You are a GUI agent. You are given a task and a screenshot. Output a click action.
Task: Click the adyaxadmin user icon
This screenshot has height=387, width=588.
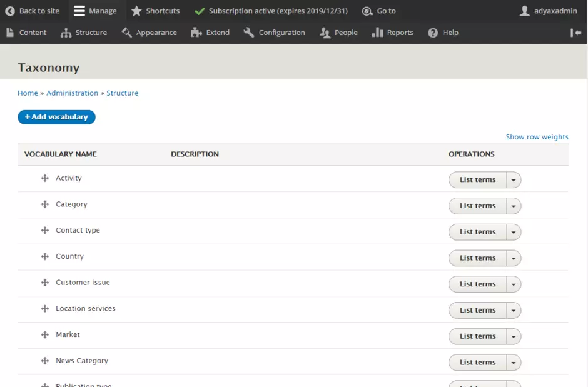[525, 11]
